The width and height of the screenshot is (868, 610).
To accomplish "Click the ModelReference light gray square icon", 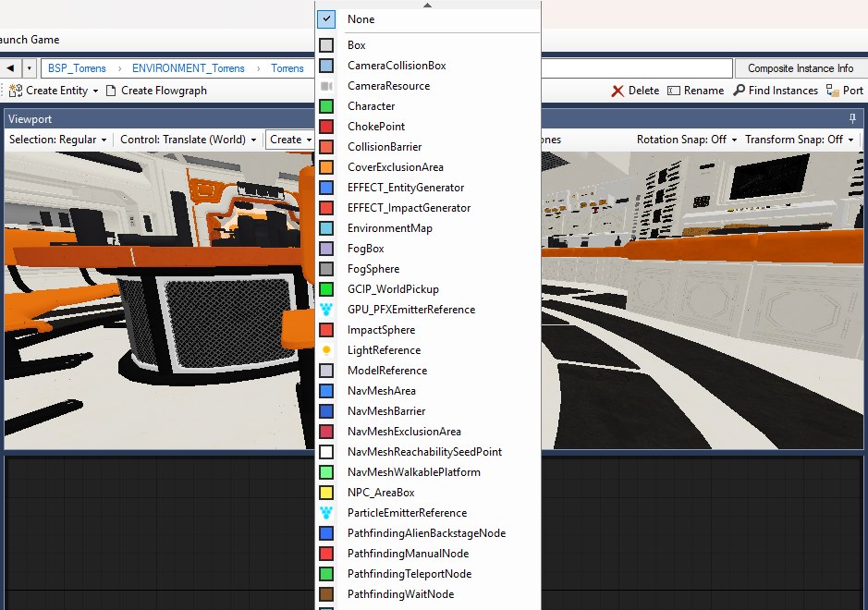I will [326, 371].
